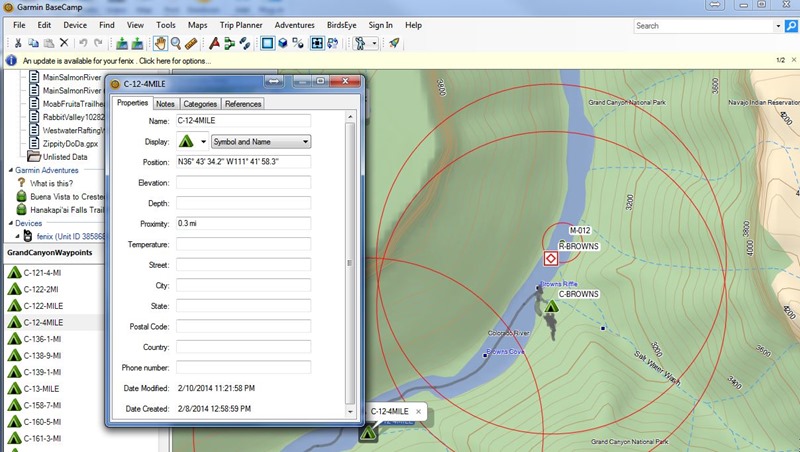Click the Elevation input field

point(243,183)
